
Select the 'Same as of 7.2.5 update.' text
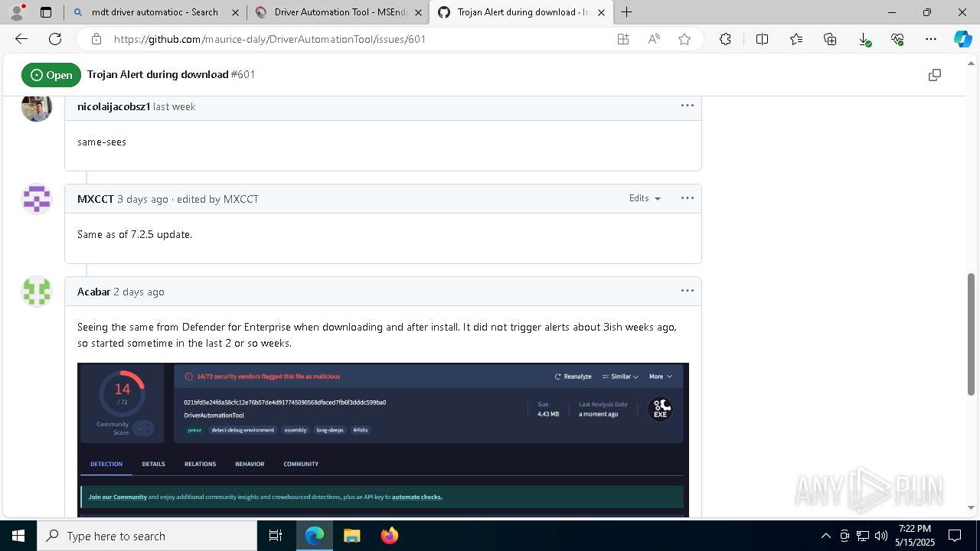coord(135,234)
